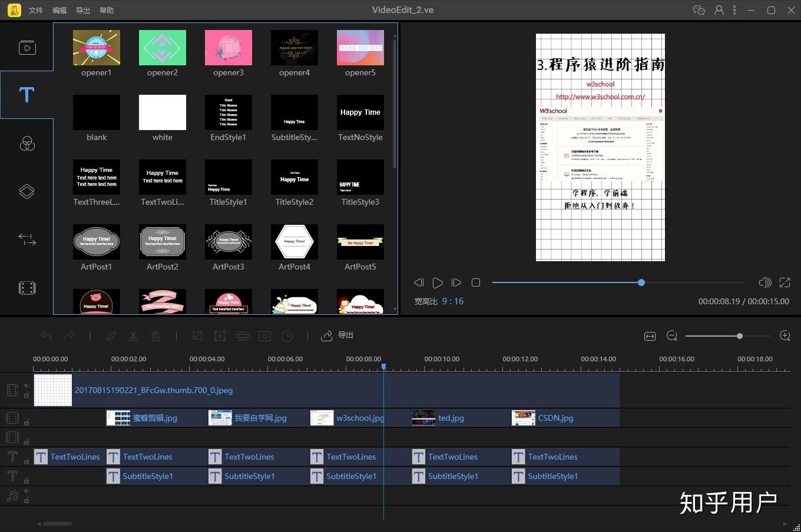Open the 编辑 menu
This screenshot has width=801, height=532.
tap(59, 10)
